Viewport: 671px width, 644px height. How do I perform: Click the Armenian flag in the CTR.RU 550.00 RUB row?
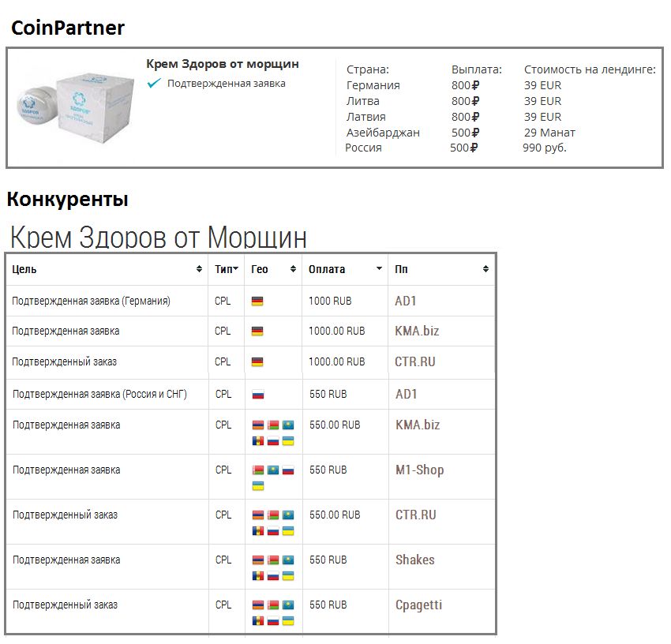(x=258, y=515)
